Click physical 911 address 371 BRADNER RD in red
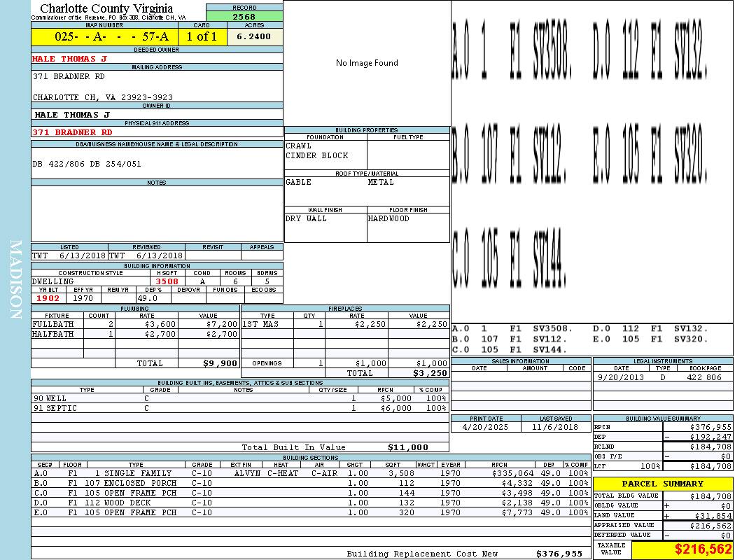Image resolution: width=735 pixels, height=560 pixels. click(x=72, y=132)
